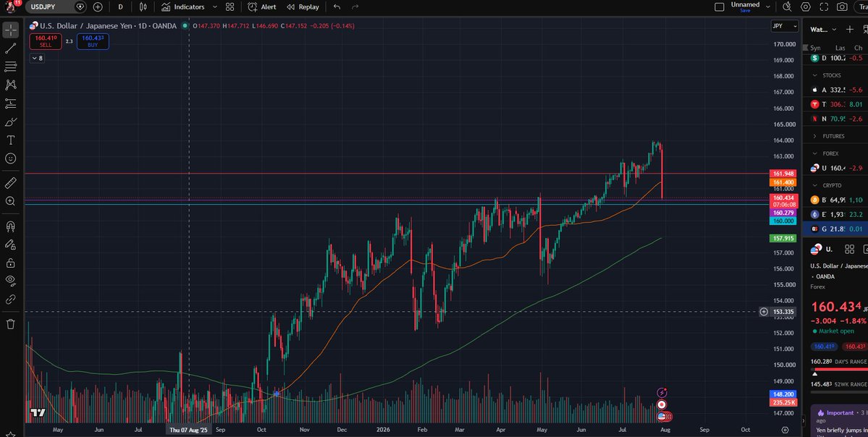This screenshot has height=437, width=868.
Task: Select the Tesla stock watchlist row
Action: (x=836, y=104)
